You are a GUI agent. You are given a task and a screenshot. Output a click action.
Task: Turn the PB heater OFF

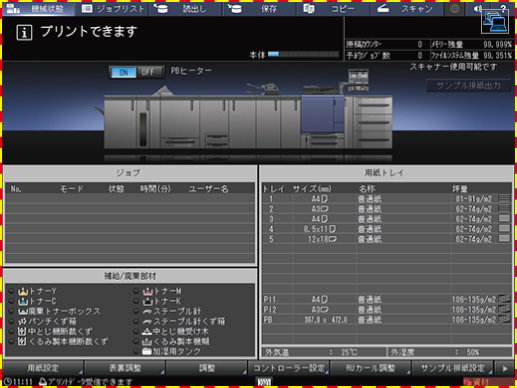pyautogui.click(x=149, y=72)
